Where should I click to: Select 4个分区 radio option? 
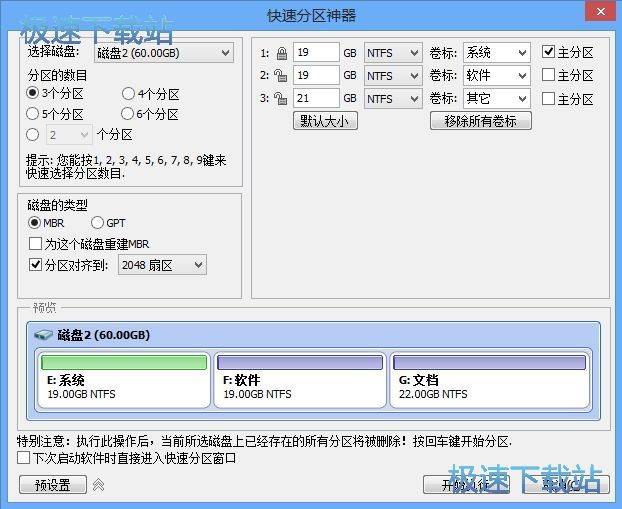click(x=128, y=94)
